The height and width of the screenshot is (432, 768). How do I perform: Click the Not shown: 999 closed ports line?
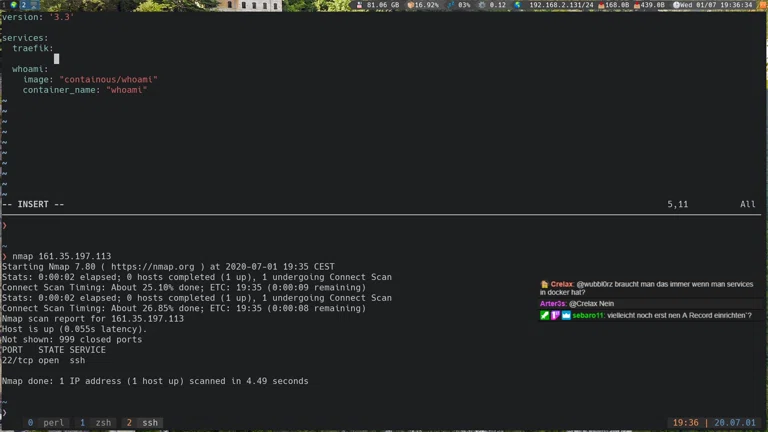pos(72,339)
